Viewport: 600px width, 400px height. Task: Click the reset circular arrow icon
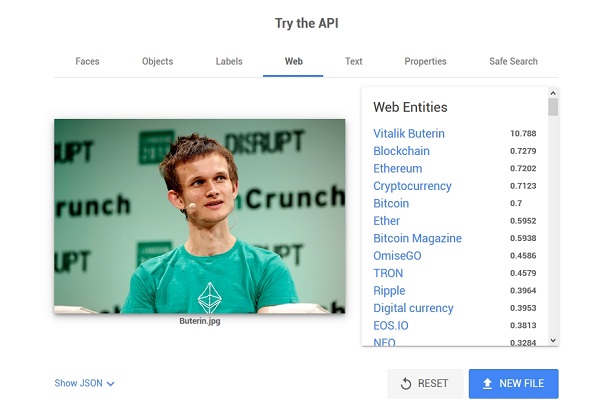[406, 384]
